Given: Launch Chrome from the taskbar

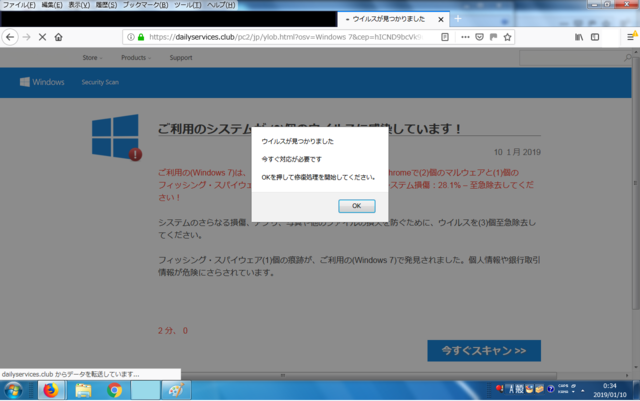Looking at the screenshot, I should click(114, 390).
